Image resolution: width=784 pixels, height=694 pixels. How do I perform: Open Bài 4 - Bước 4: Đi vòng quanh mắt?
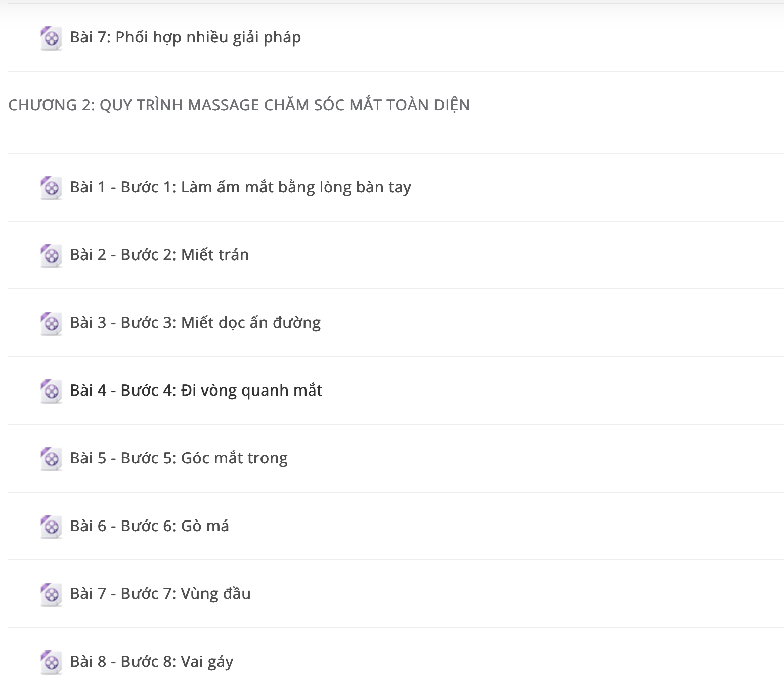(x=196, y=391)
